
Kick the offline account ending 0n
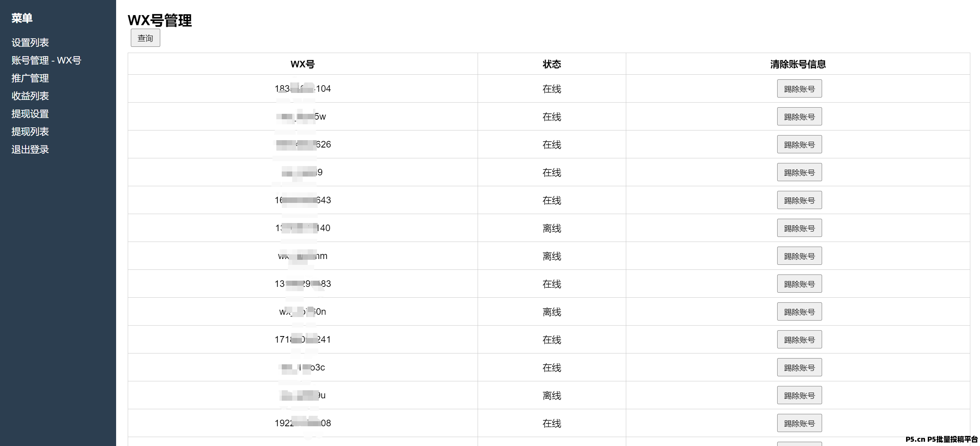[799, 312]
